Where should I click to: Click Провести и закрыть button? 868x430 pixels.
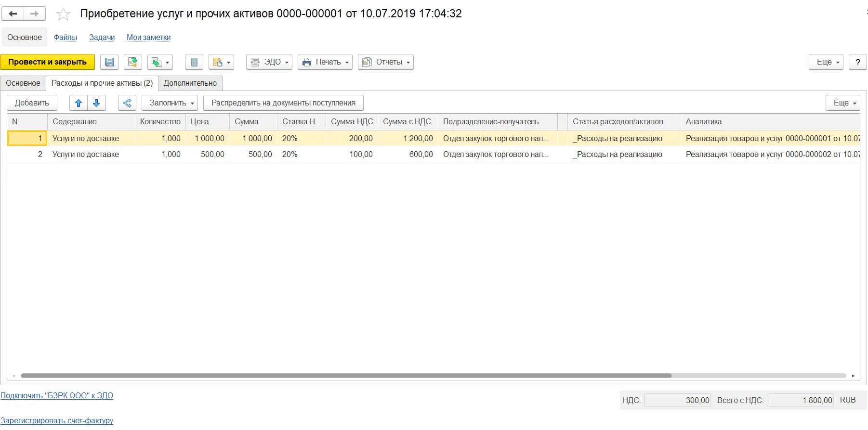click(x=47, y=62)
